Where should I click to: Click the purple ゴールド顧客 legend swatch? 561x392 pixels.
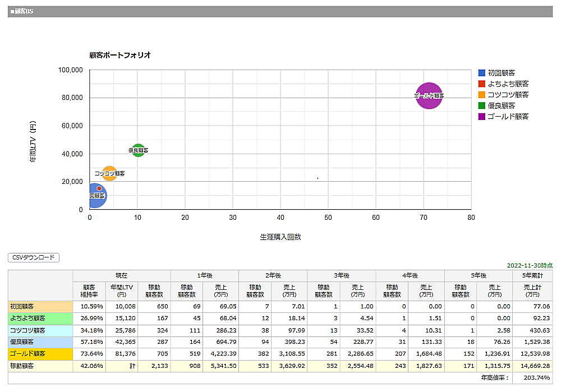[x=481, y=117]
